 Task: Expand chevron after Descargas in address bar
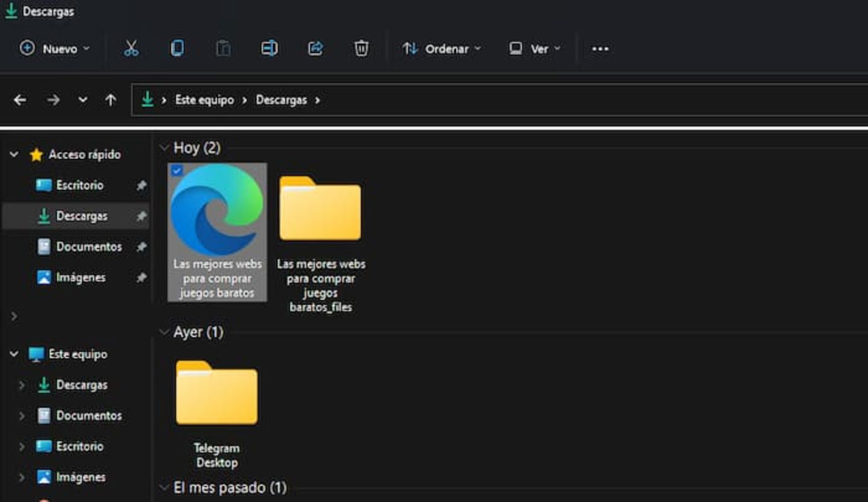(x=317, y=100)
